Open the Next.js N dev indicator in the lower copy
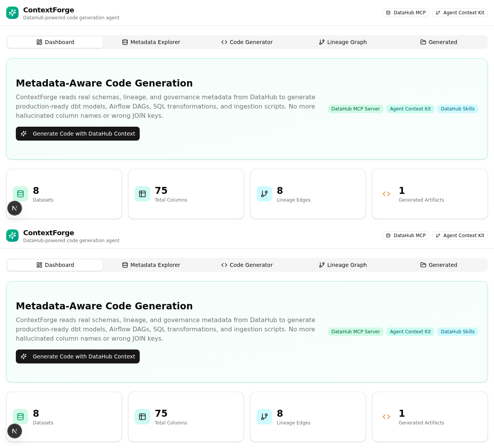Viewport: 494px width, 448px height. point(15,431)
